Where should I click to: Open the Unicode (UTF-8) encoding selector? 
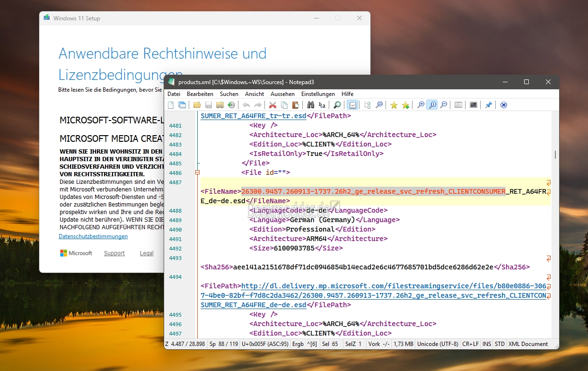pyautogui.click(x=438, y=344)
